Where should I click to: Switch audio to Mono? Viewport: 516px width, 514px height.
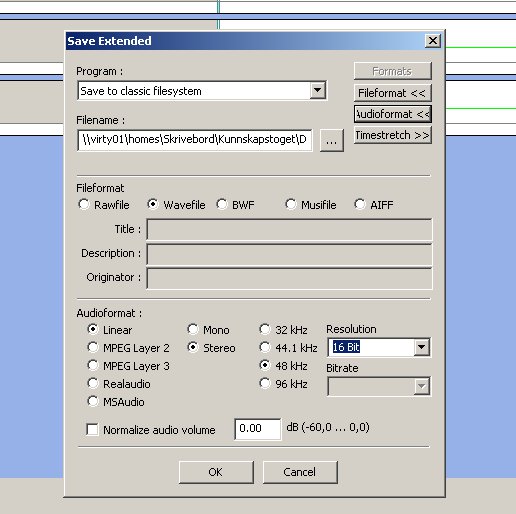click(193, 329)
